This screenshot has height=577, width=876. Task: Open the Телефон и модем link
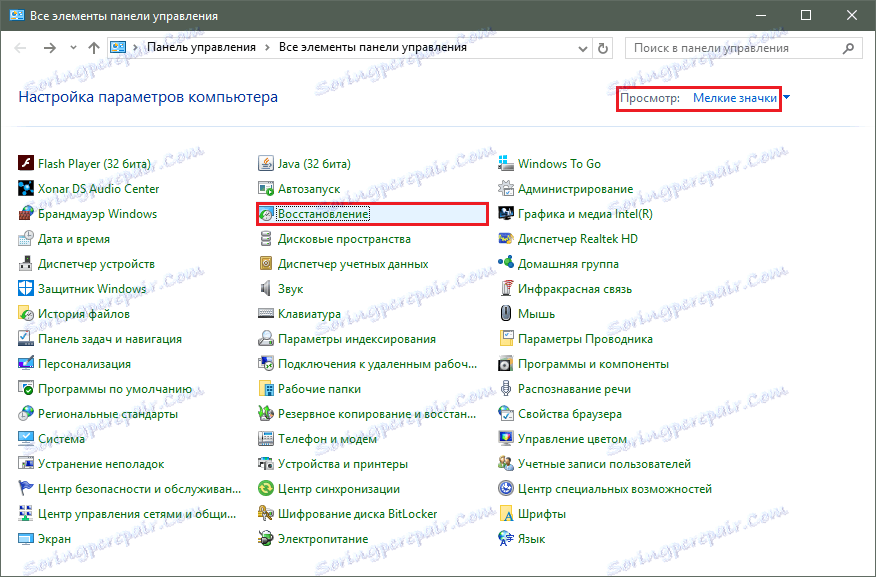(327, 439)
